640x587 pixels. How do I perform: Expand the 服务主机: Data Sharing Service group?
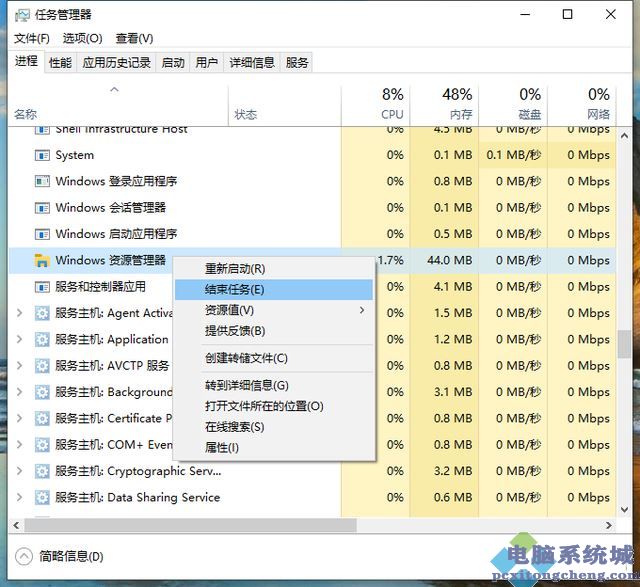[x=19, y=497]
